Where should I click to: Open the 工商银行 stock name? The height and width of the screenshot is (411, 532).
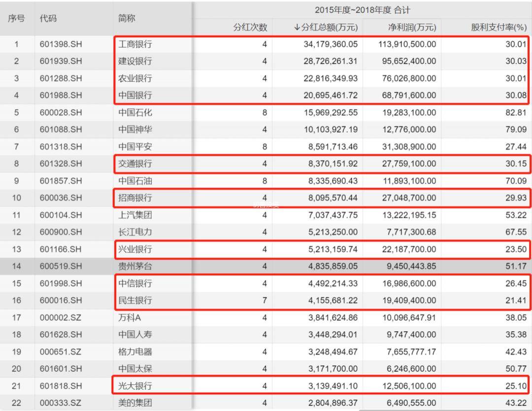coord(135,44)
